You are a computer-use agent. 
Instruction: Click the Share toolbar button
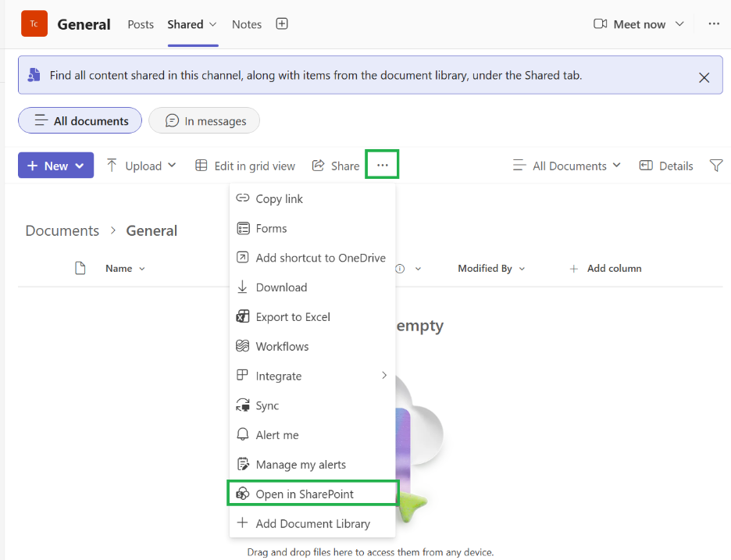pos(336,166)
